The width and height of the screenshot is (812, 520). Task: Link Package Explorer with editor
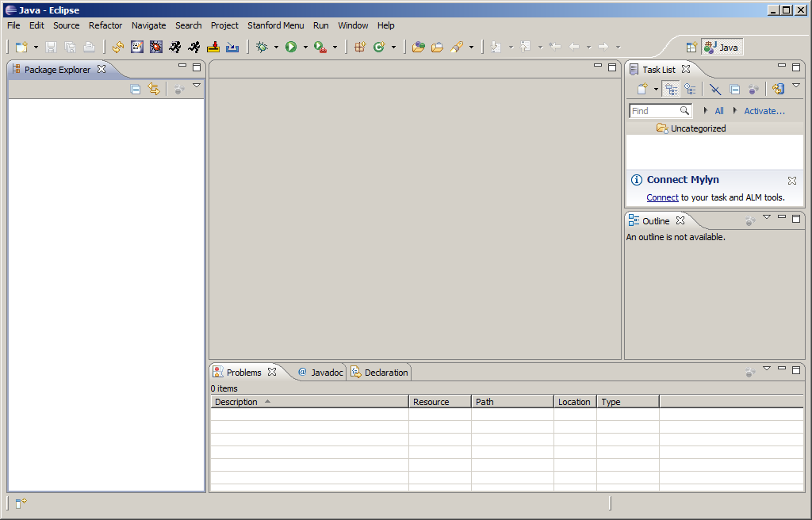coord(155,89)
